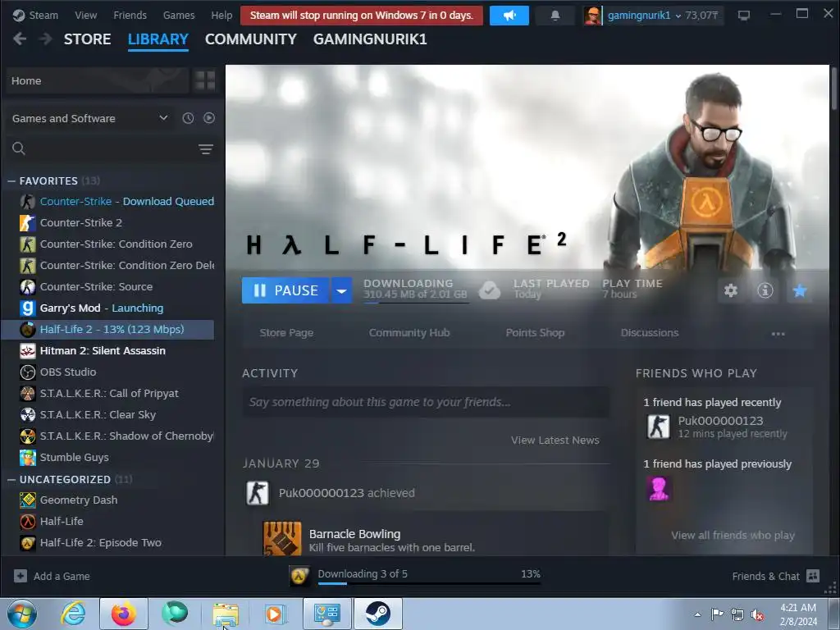
Task: Open the Pause button dropdown arrow
Action: pyautogui.click(x=341, y=290)
